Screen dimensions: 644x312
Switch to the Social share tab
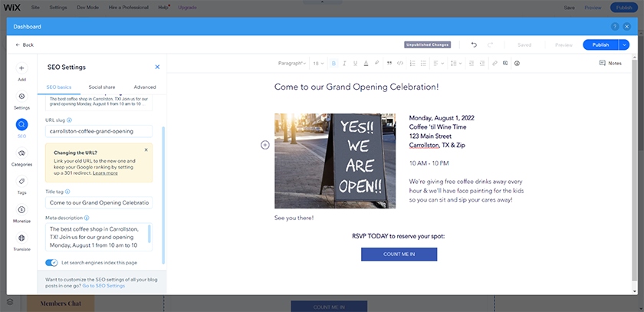click(x=102, y=87)
